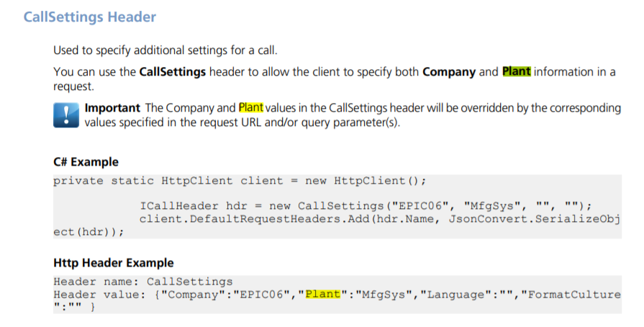Viewport: 644px width, 327px height.
Task: Click the Http Header Example heading
Action: pos(113,263)
